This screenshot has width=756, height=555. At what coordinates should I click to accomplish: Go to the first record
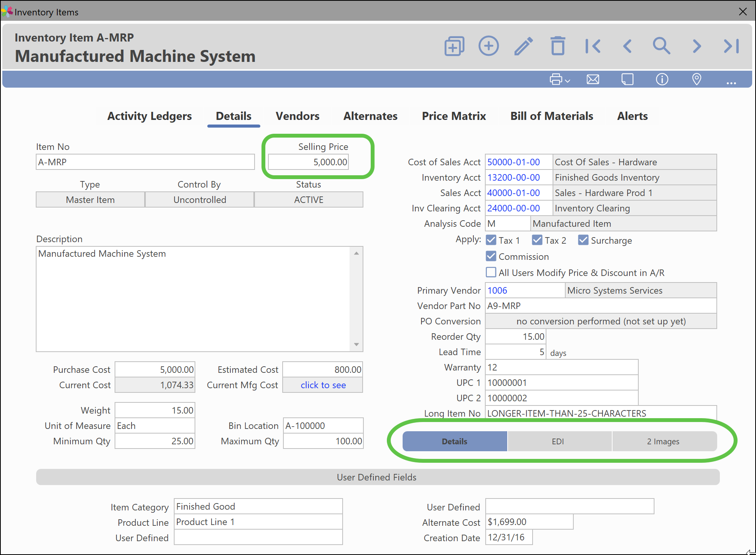[593, 46]
